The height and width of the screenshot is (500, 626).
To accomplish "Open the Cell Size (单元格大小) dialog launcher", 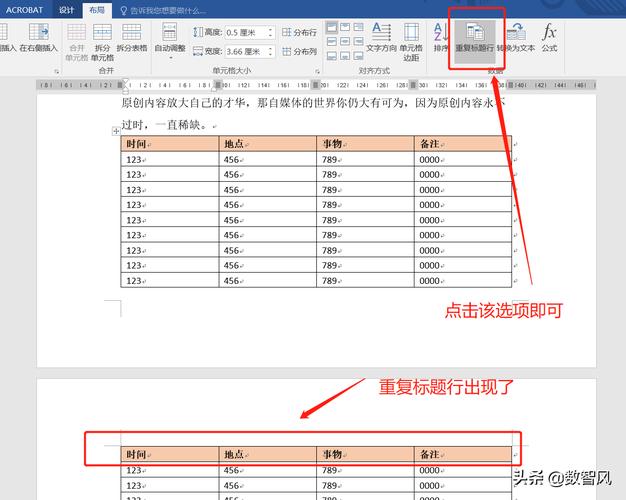I will pyautogui.click(x=317, y=71).
